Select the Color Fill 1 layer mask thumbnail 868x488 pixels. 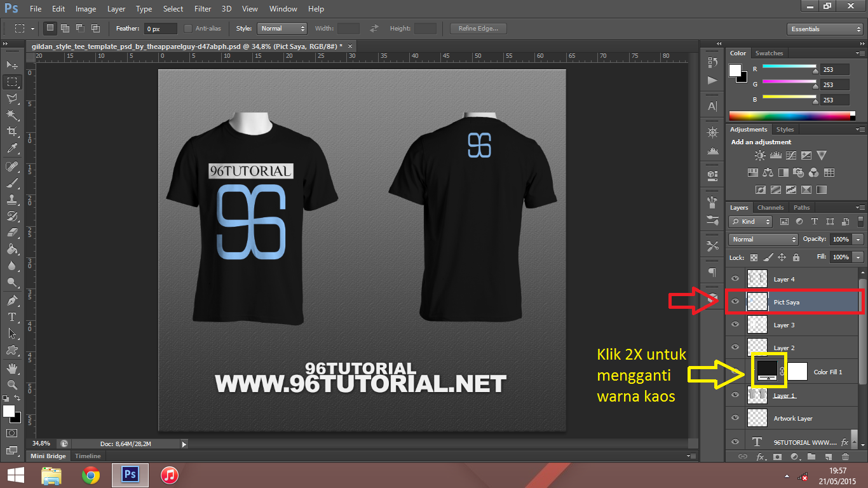tap(798, 372)
